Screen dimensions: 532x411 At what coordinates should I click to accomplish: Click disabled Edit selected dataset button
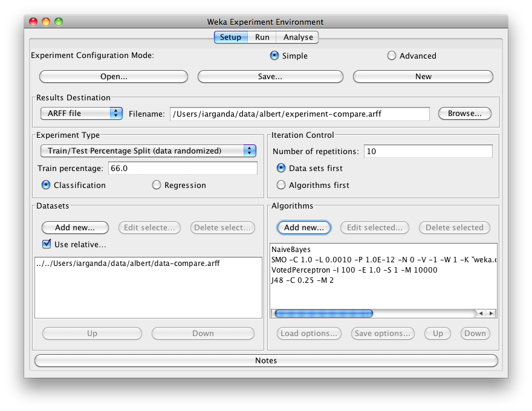coord(149,227)
